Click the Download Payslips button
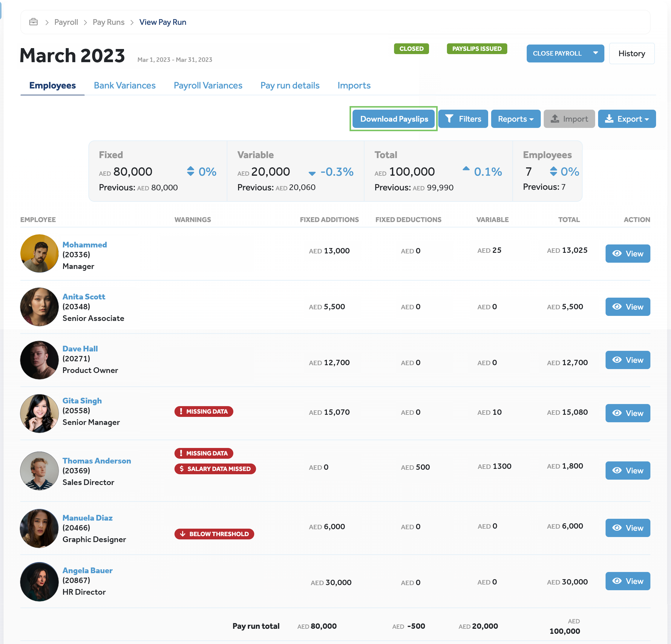Screen dimensions: 671x644 394,119
